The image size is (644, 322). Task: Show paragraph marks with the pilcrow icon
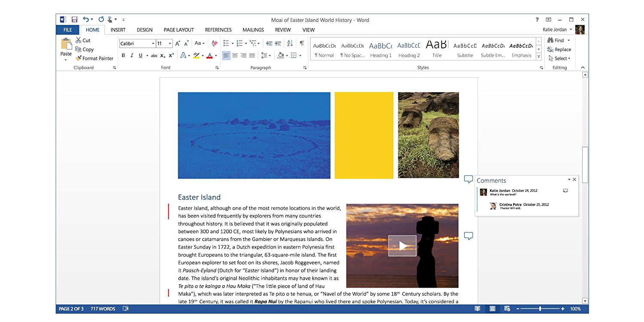302,43
